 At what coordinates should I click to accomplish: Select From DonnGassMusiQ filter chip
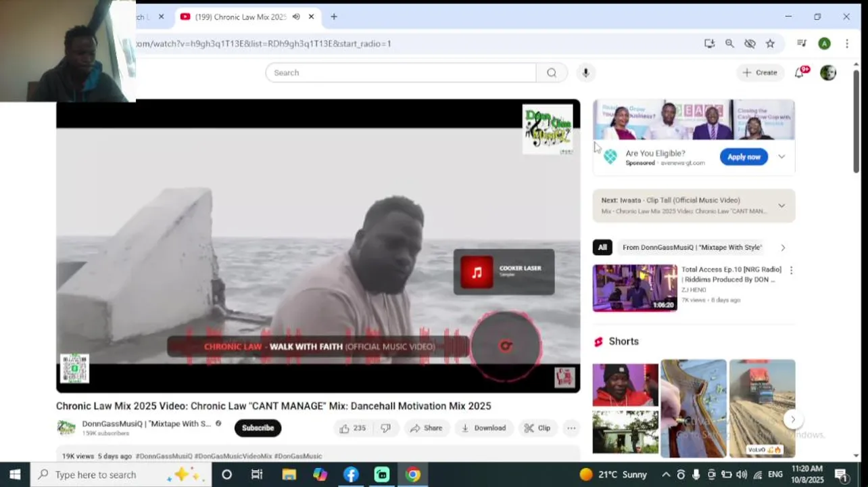[692, 248]
